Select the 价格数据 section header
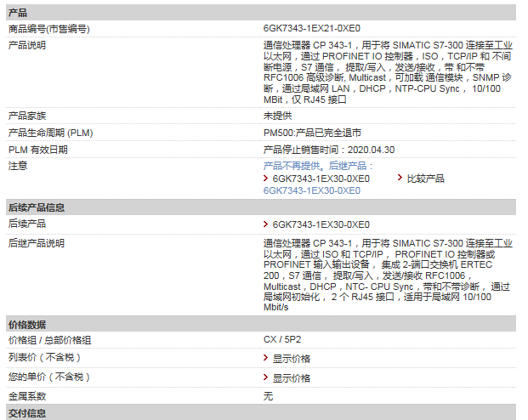 (x=261, y=324)
